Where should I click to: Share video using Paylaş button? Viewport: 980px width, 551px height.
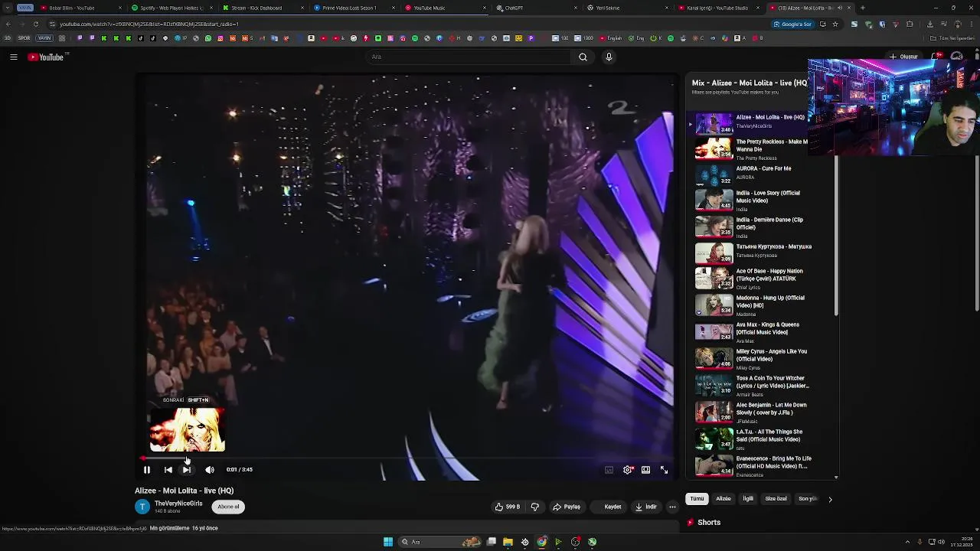(x=567, y=507)
